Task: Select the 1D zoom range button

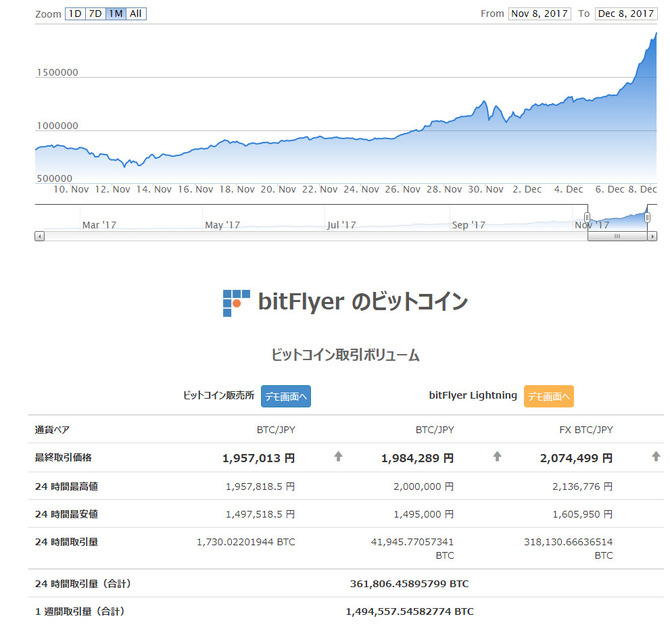Action: click(x=75, y=14)
